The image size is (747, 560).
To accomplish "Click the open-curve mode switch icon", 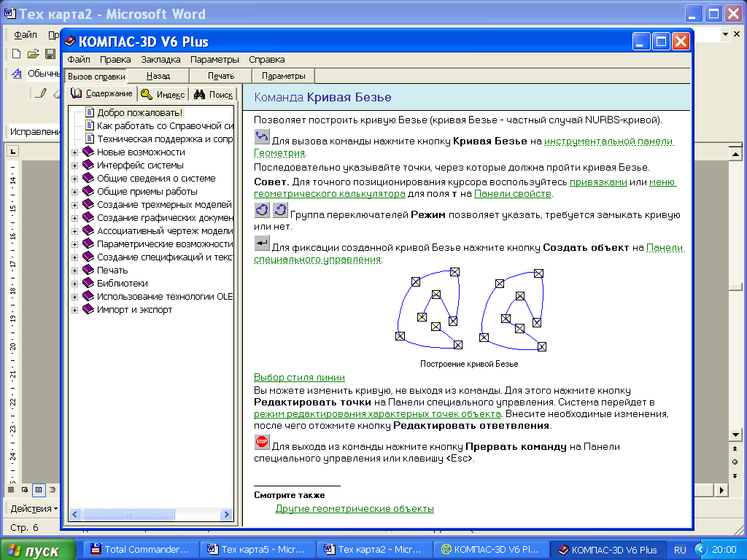I will (x=280, y=210).
